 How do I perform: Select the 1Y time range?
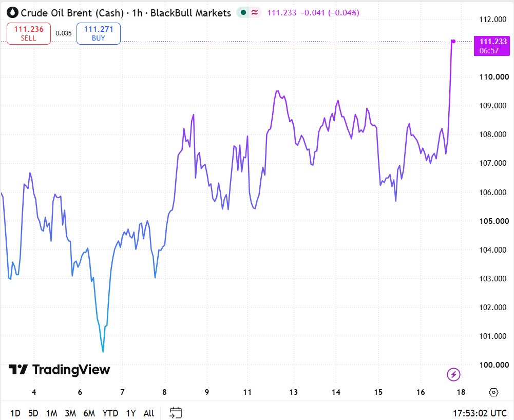pos(131,413)
